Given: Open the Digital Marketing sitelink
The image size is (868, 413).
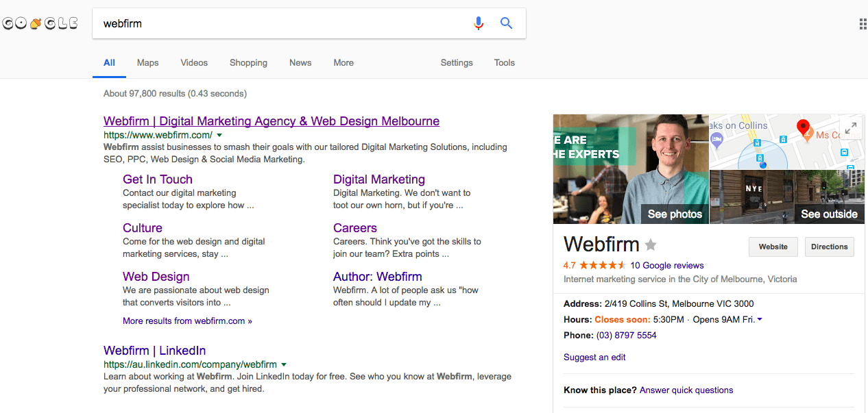Looking at the screenshot, I should click(379, 179).
